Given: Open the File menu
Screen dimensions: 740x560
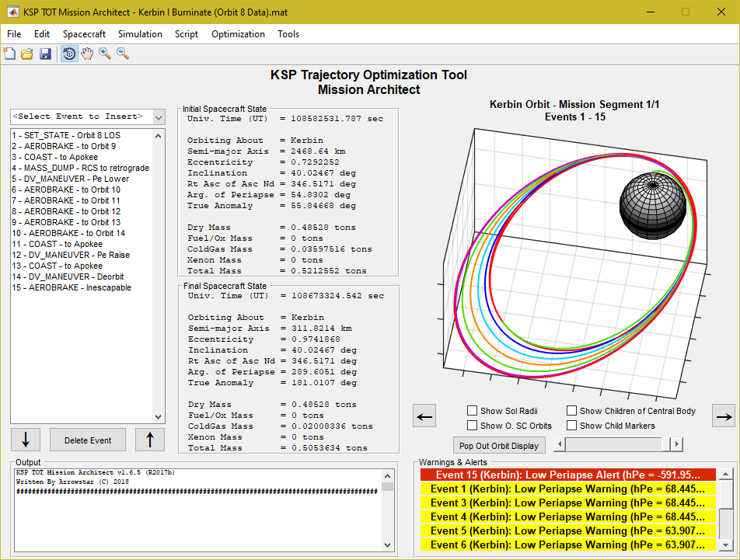Looking at the screenshot, I should click(x=14, y=34).
